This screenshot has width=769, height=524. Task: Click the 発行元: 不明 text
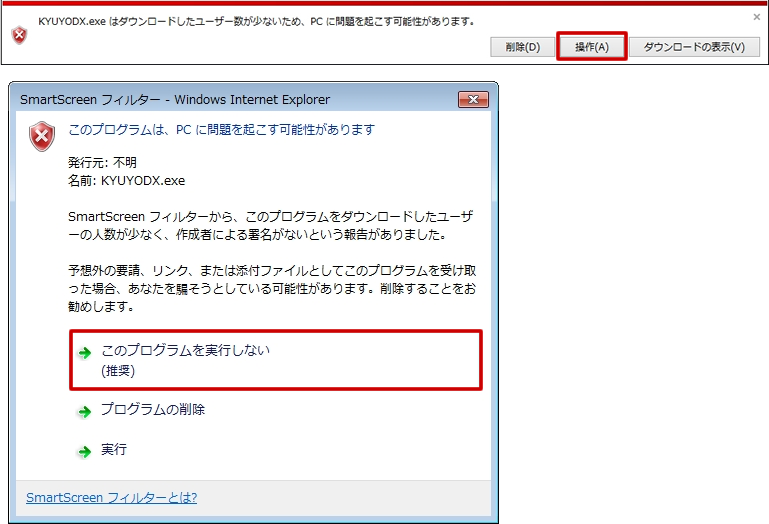point(102,162)
